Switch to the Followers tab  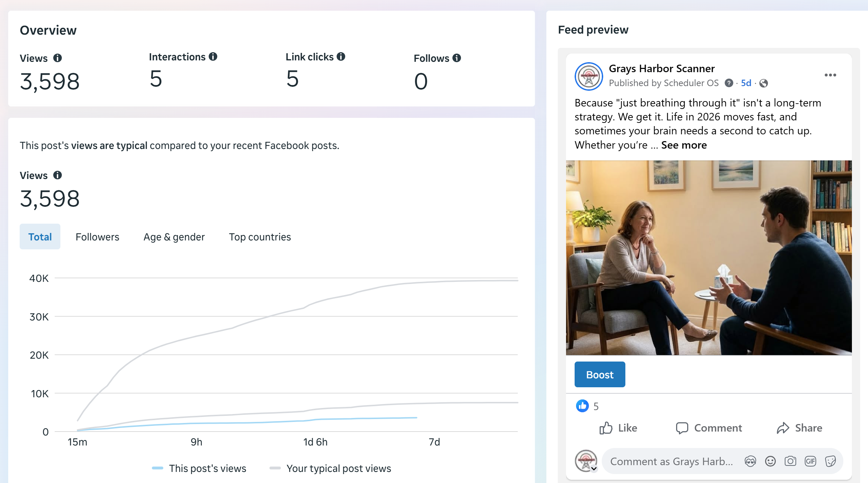coord(97,237)
